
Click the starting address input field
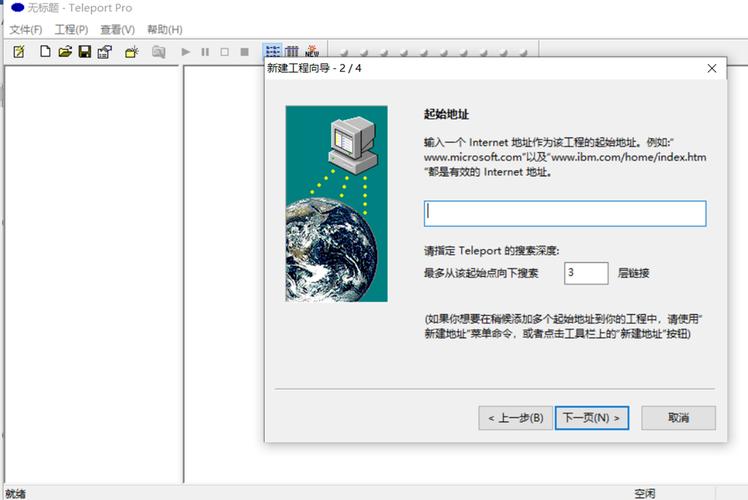pos(565,213)
